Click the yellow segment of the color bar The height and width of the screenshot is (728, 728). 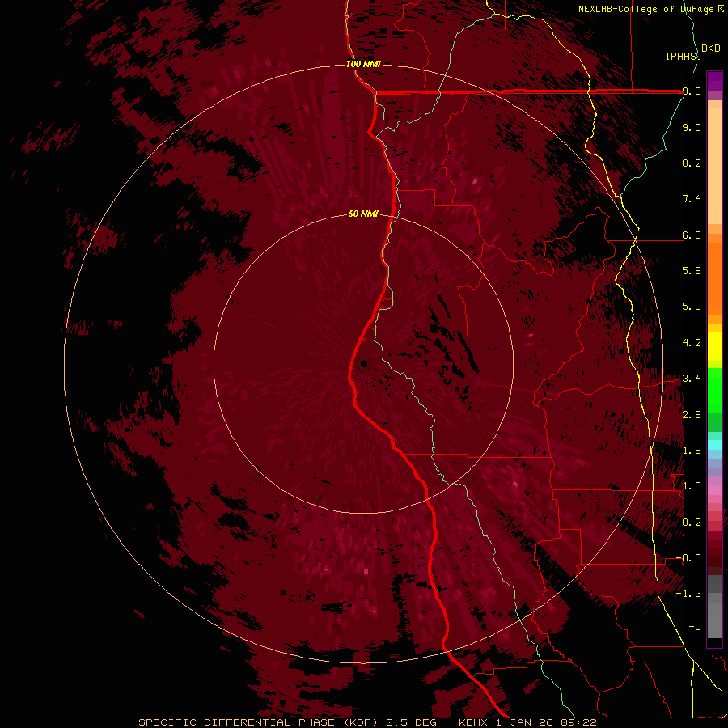point(714,346)
